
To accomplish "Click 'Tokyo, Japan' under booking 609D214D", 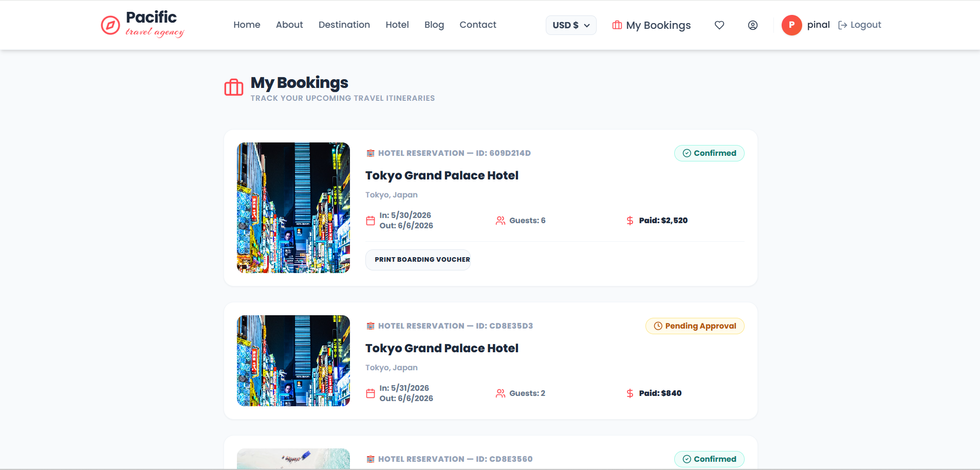I will tap(392, 195).
